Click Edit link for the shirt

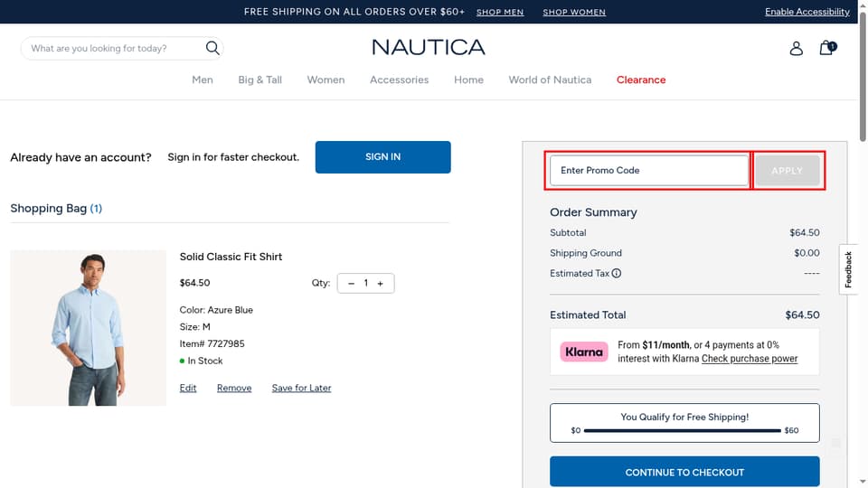(x=188, y=388)
